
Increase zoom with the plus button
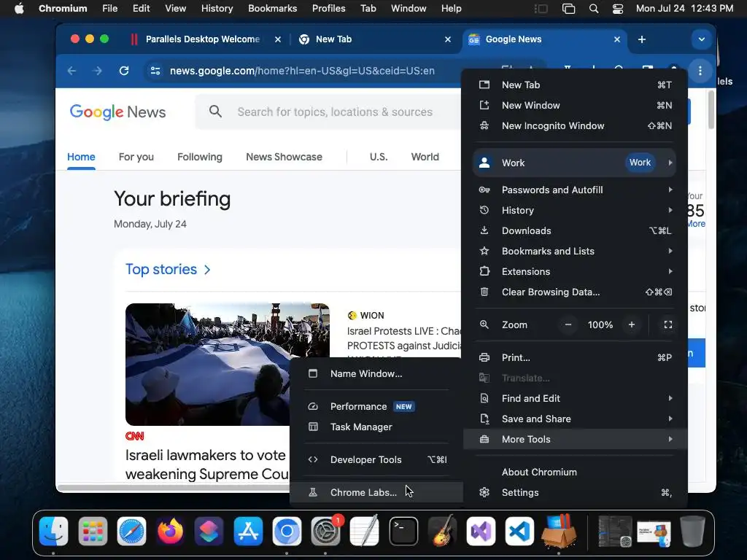(x=632, y=324)
